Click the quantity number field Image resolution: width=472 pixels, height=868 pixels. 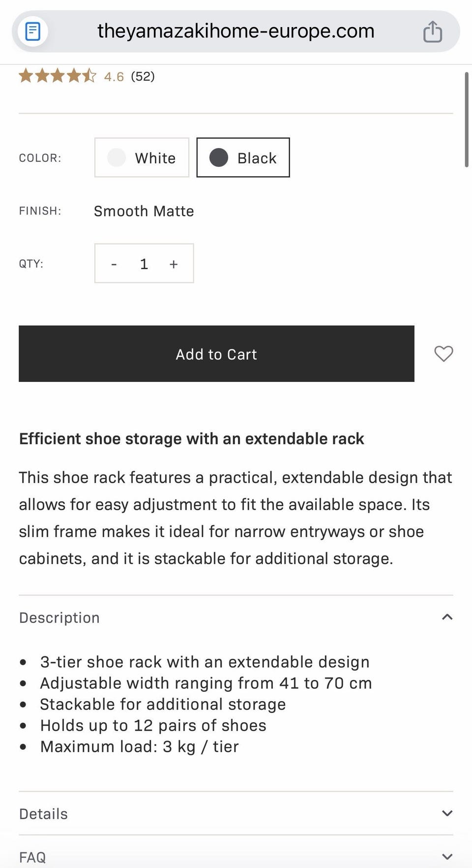coord(144,264)
